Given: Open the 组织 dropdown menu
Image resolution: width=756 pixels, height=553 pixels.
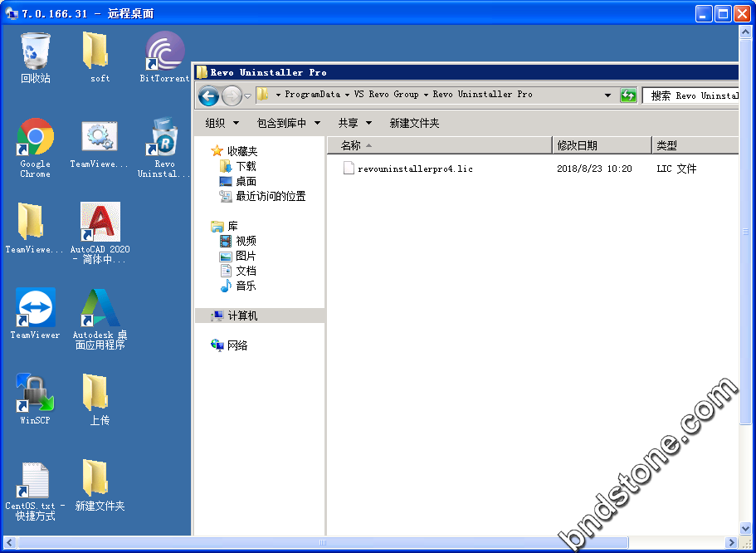Looking at the screenshot, I should click(x=220, y=123).
